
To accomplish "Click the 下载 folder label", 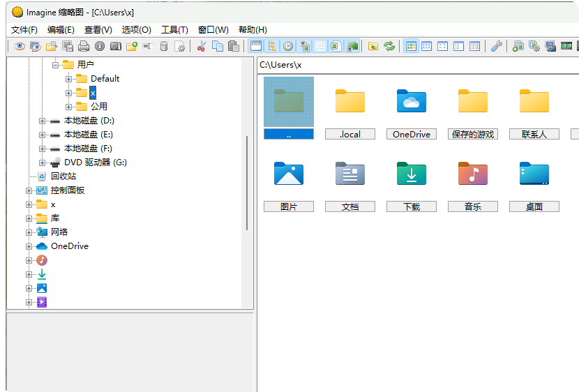I will pos(412,206).
